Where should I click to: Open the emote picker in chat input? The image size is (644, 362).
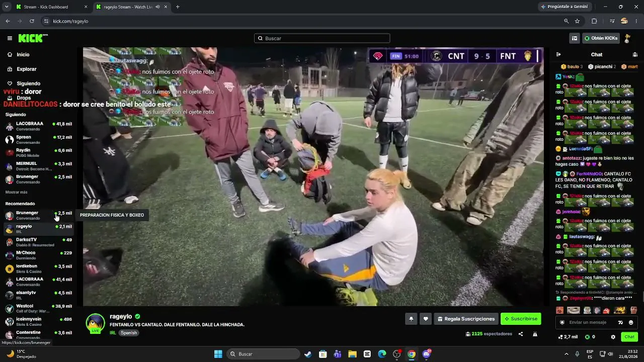pos(631,322)
